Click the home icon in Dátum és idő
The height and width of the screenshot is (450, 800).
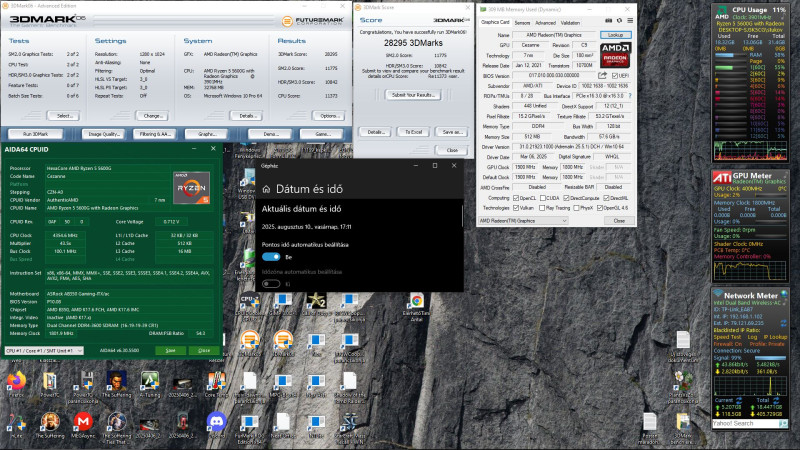pyautogui.click(x=266, y=189)
